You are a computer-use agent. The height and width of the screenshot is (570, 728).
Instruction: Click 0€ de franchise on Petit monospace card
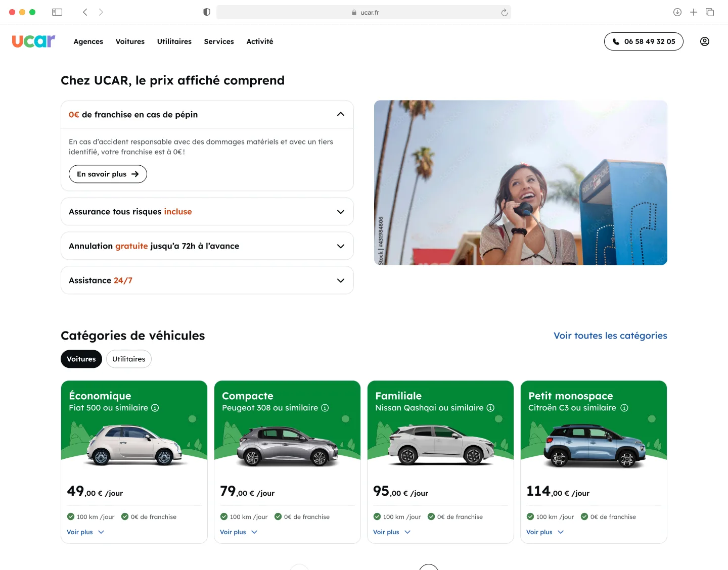[x=609, y=517]
